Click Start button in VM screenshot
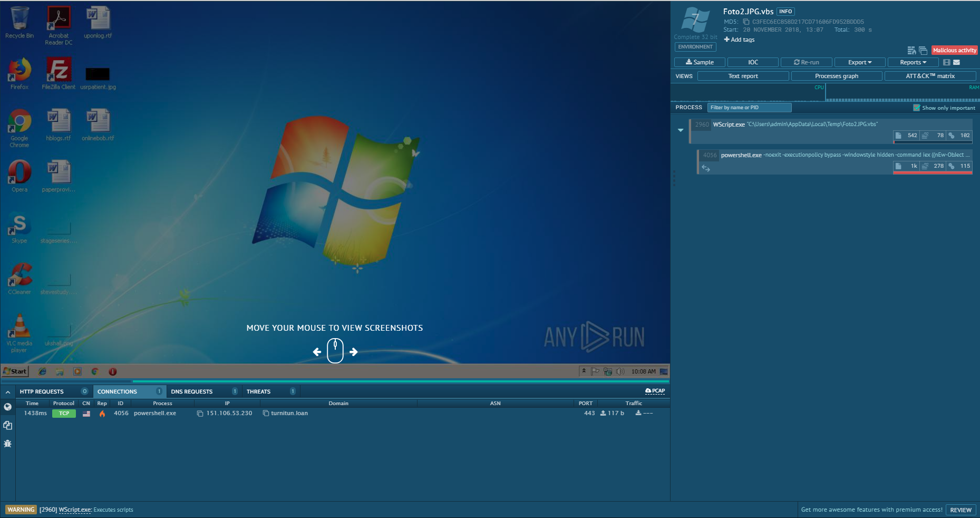 tap(15, 371)
